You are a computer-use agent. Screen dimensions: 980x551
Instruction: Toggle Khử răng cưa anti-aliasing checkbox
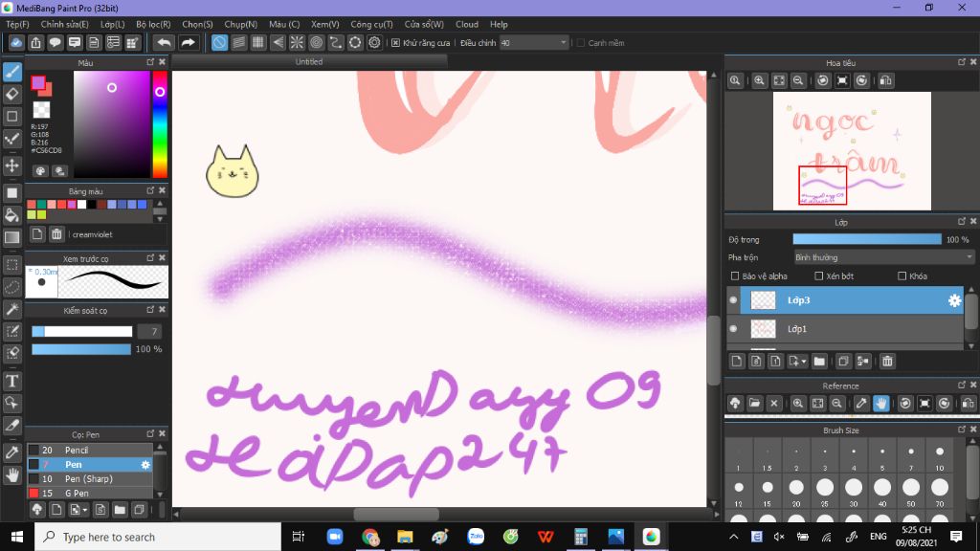pyautogui.click(x=395, y=43)
